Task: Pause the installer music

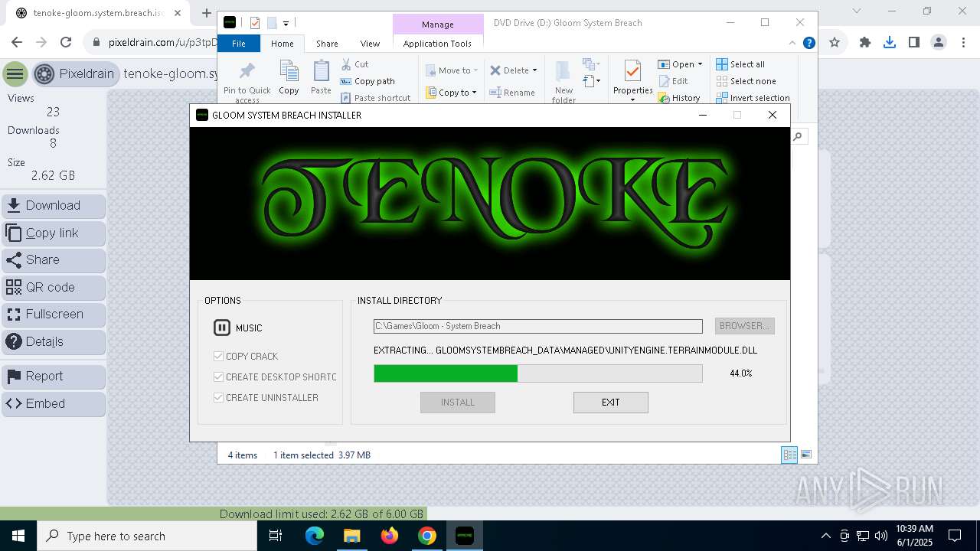Action: click(221, 328)
